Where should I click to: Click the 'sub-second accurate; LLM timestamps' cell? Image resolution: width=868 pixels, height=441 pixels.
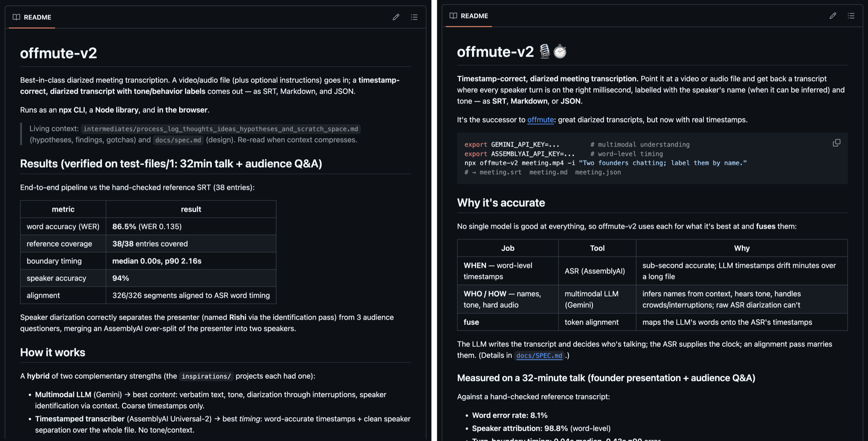pyautogui.click(x=742, y=271)
